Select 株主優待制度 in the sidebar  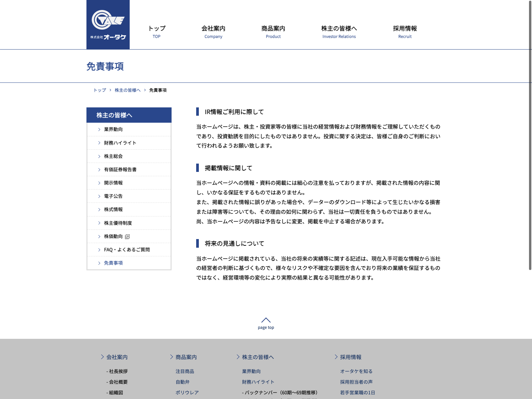(118, 223)
